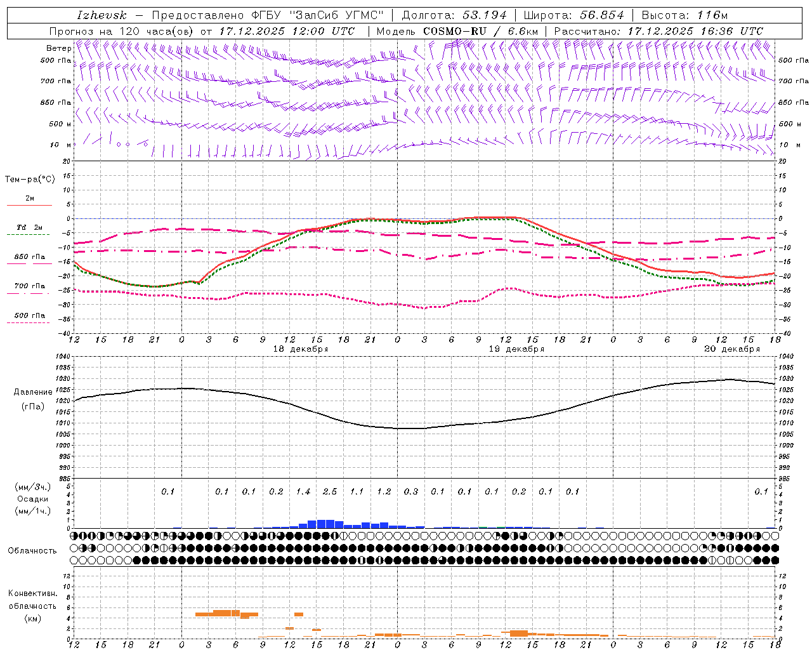Click the "(мм/1ч.)" unit label
This screenshot has width=812, height=650.
(x=33, y=511)
